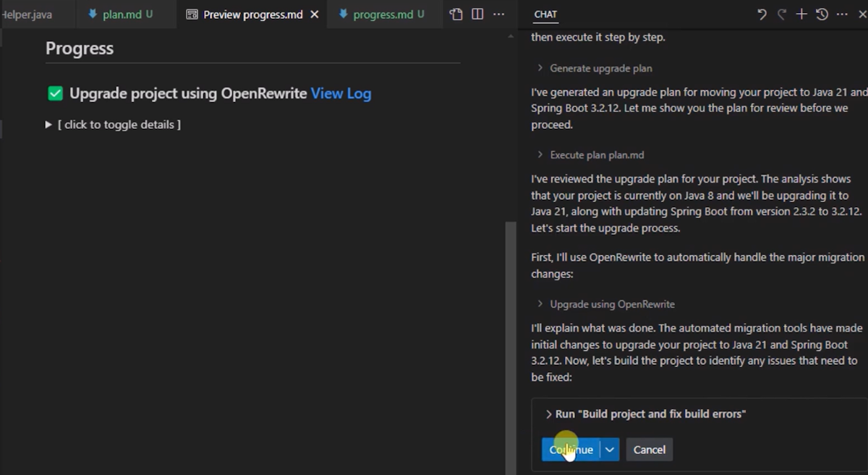Start a new chat with plus icon

pyautogui.click(x=801, y=14)
